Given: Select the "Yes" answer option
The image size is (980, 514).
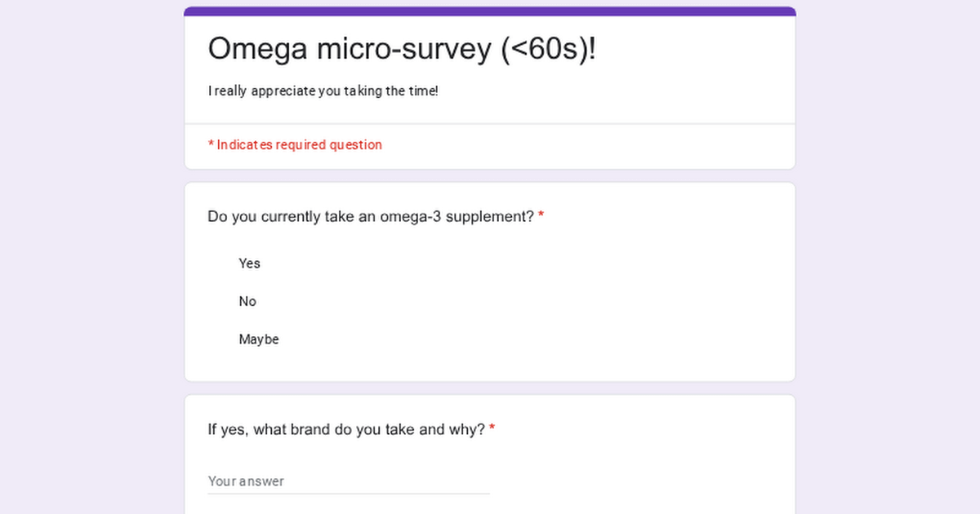Looking at the screenshot, I should pyautogui.click(x=249, y=264).
